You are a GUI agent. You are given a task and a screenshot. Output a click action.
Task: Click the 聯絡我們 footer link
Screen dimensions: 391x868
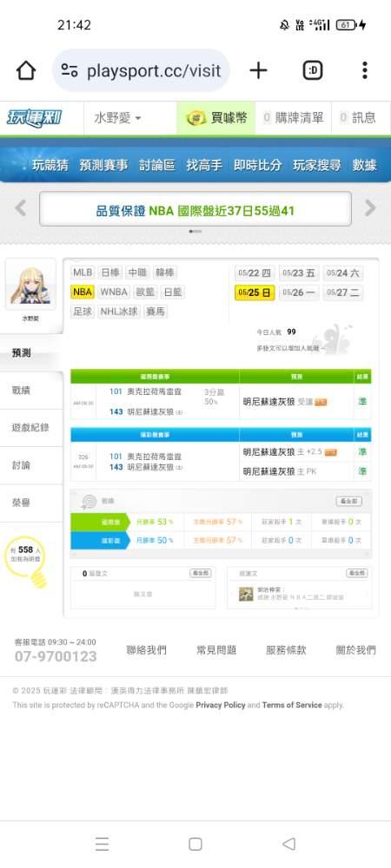146,650
